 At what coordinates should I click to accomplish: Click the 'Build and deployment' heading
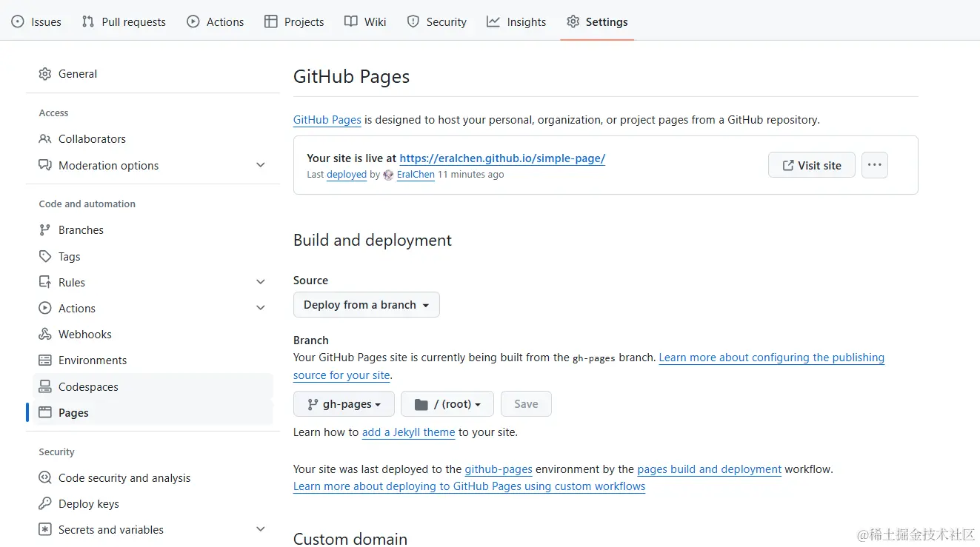click(x=373, y=241)
